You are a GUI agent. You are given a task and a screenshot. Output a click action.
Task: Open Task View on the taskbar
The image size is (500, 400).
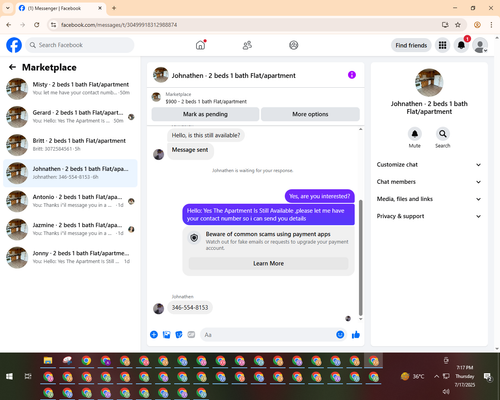coord(28,377)
